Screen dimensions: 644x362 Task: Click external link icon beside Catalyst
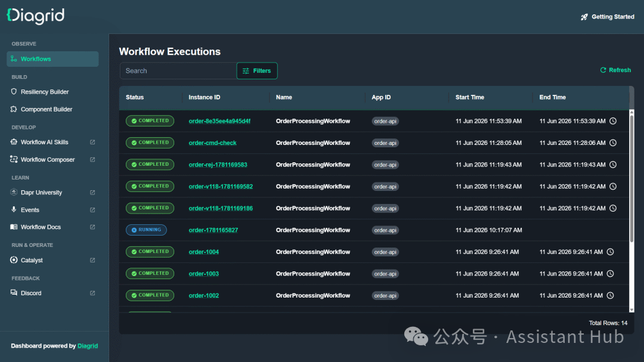point(92,260)
